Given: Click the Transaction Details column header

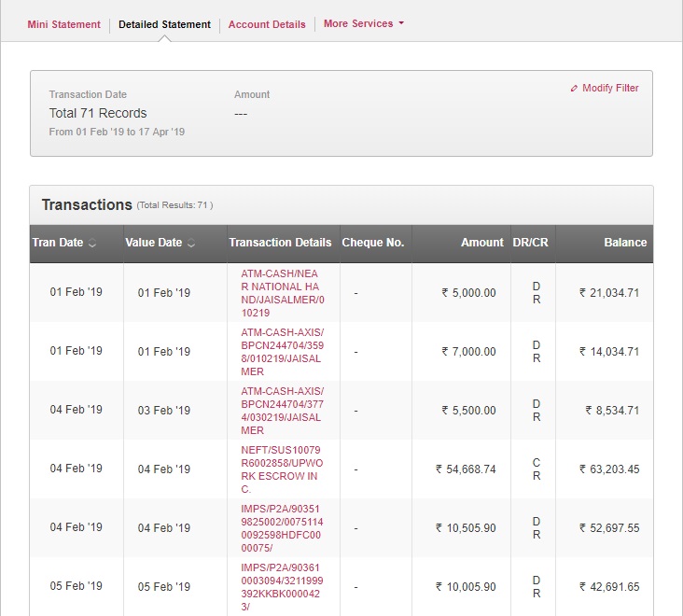Looking at the screenshot, I should point(280,243).
